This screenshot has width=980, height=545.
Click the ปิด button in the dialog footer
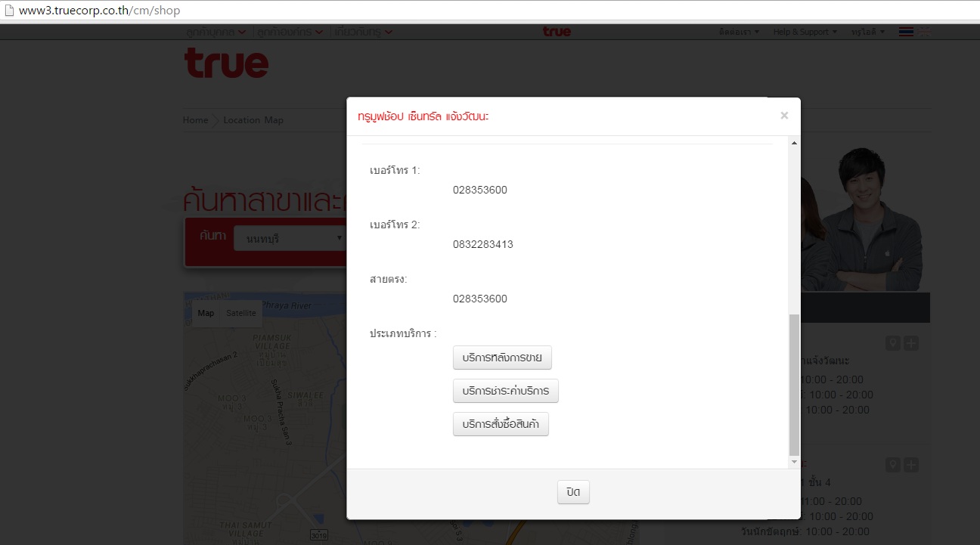(573, 492)
